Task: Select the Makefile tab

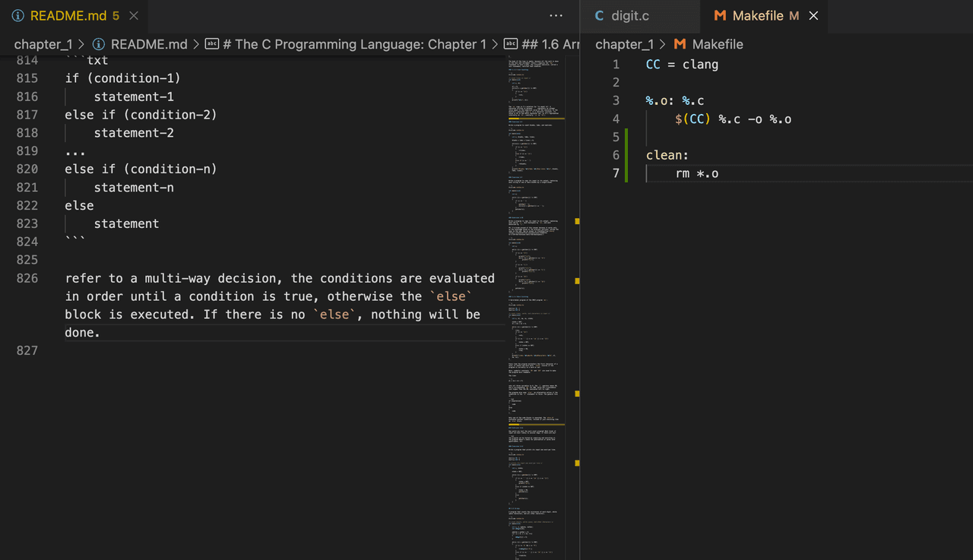Action: click(763, 15)
